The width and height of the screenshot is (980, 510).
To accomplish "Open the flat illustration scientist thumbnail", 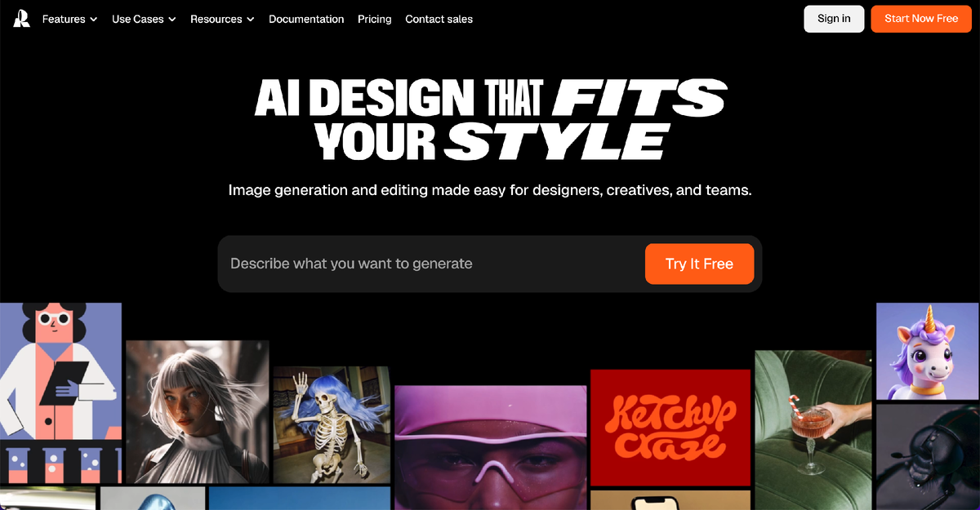I will click(x=60, y=393).
